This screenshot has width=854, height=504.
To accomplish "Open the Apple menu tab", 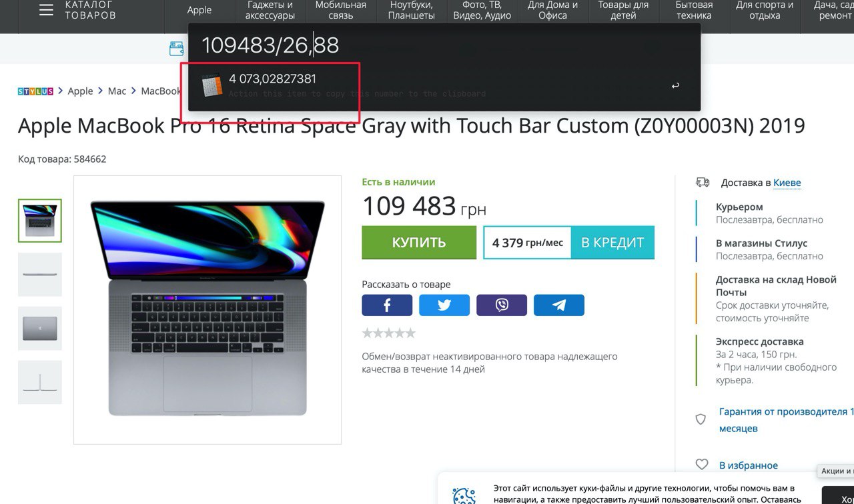I will coord(199,10).
